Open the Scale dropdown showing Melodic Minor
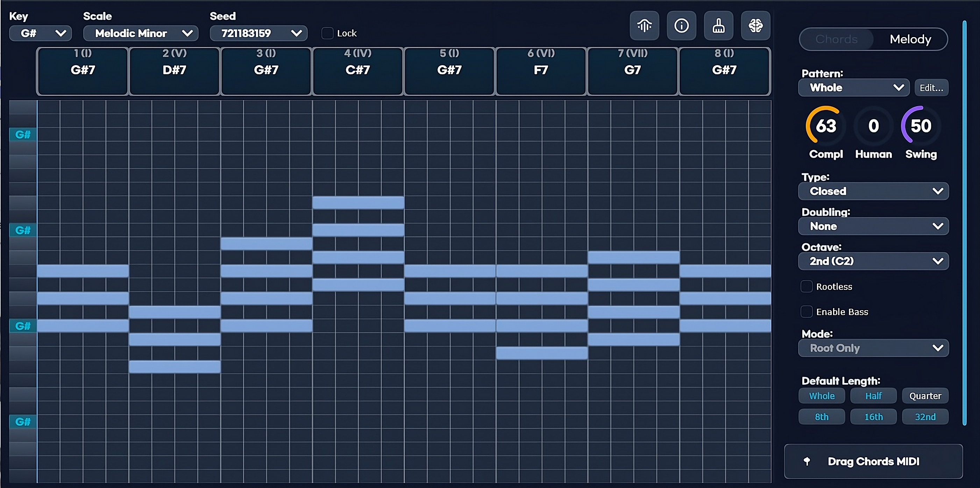 (141, 33)
